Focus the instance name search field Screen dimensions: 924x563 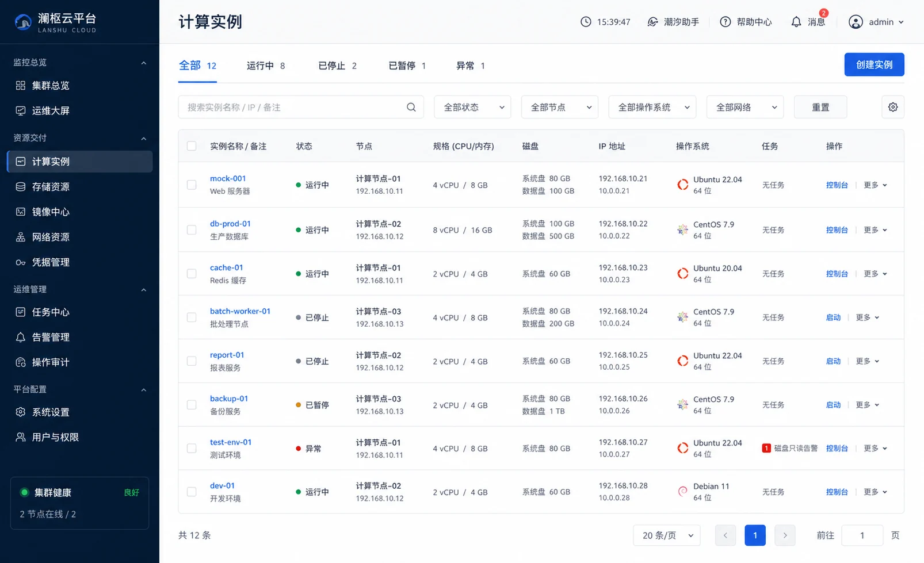(301, 107)
